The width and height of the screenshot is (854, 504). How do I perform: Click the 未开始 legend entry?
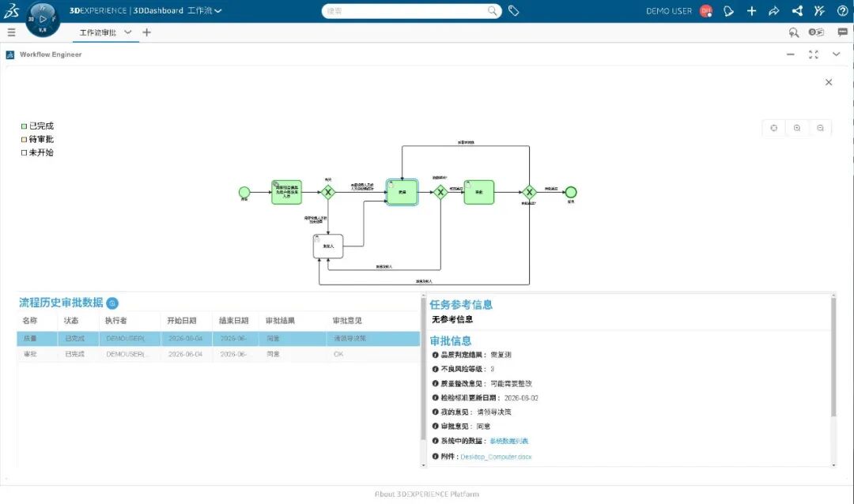(x=38, y=152)
